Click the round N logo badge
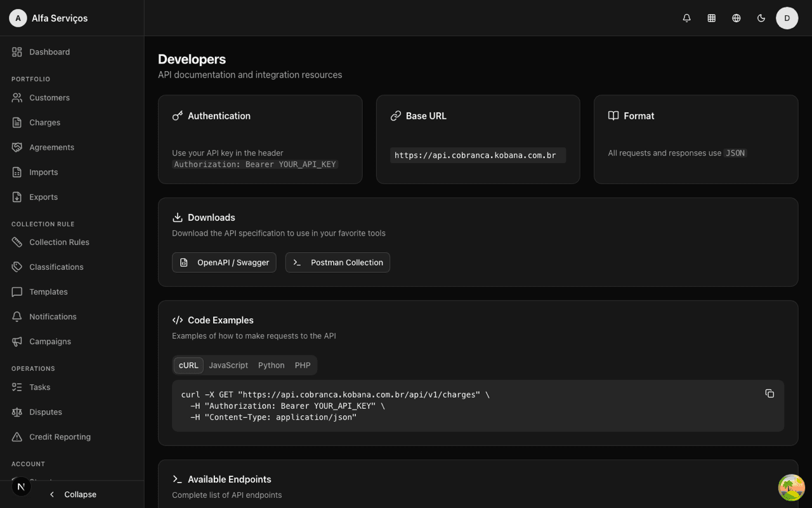 [x=21, y=486]
